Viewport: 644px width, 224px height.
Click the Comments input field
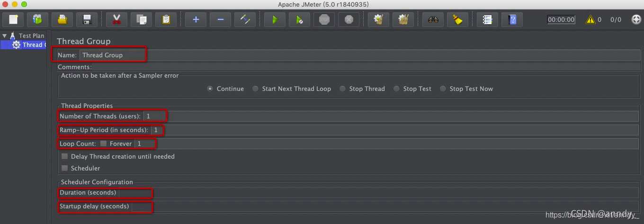pyautogui.click(x=365, y=67)
